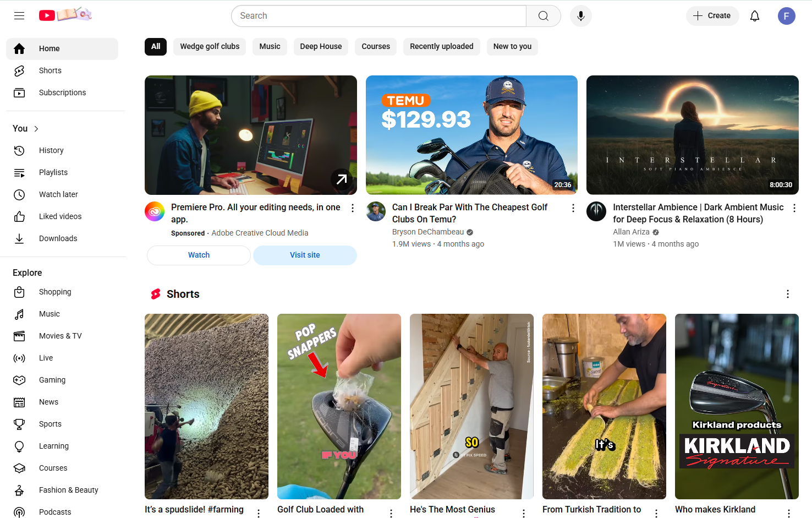The height and width of the screenshot is (518, 812).
Task: Open the Premiere Pro ad thumbnail
Action: (251, 135)
